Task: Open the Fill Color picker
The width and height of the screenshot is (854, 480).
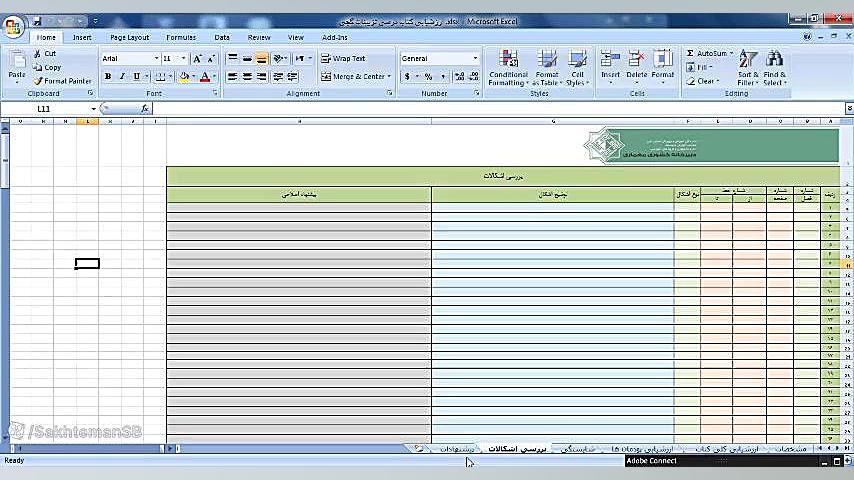Action: pyautogui.click(x=184, y=76)
